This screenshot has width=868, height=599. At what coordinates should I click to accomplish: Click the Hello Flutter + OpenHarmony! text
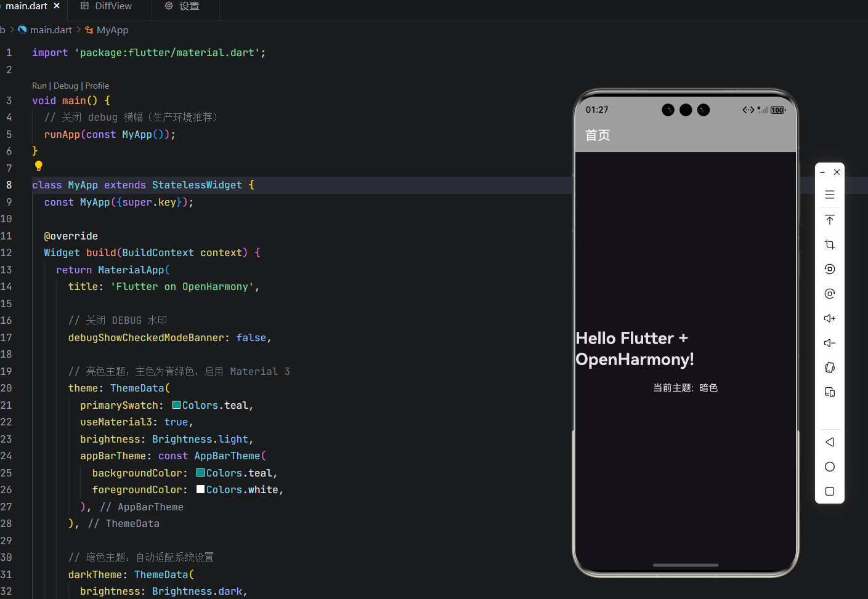click(x=635, y=348)
